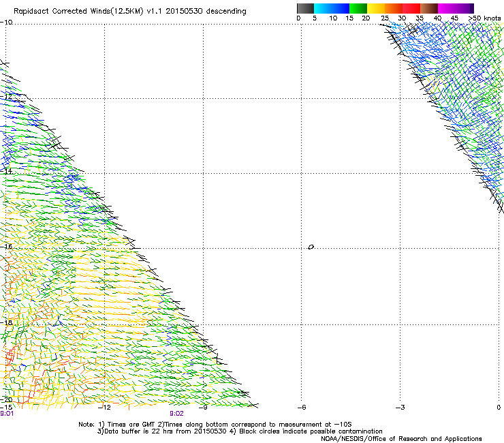The width and height of the screenshot is (504, 443).
Task: Click the '-14' latitude axis label
Action: coord(6,171)
